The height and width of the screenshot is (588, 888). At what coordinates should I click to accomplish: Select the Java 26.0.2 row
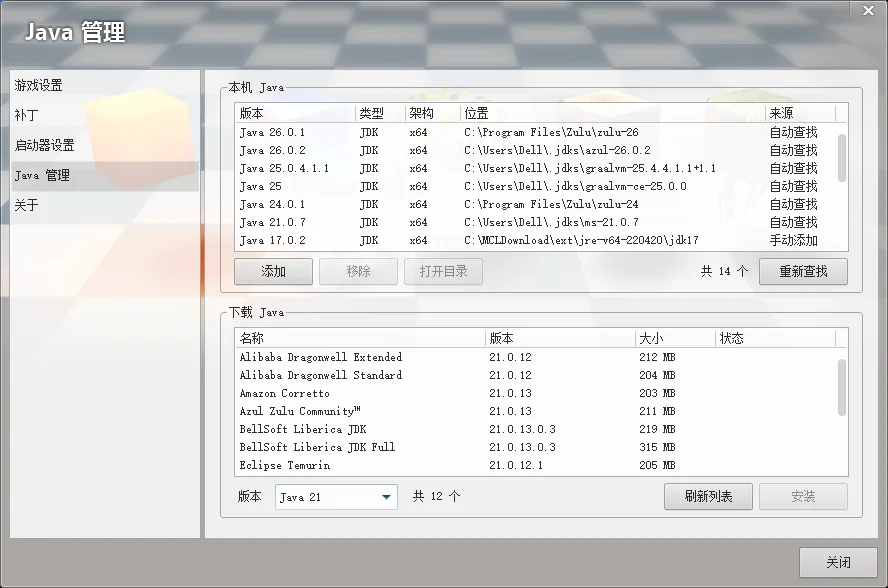[536, 150]
